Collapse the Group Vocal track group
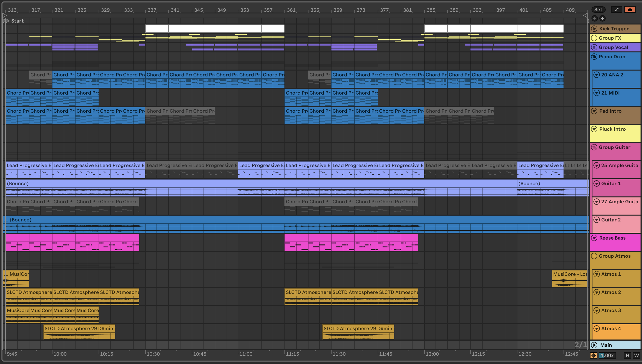 (594, 47)
